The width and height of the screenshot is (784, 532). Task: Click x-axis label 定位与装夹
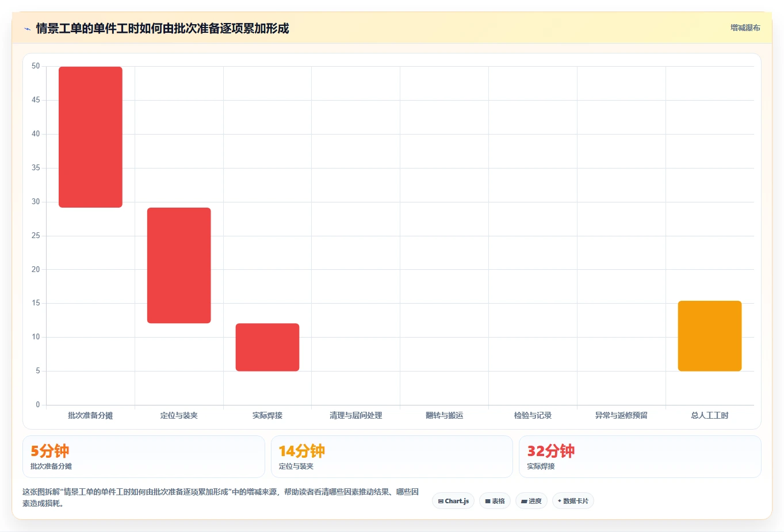(179, 415)
